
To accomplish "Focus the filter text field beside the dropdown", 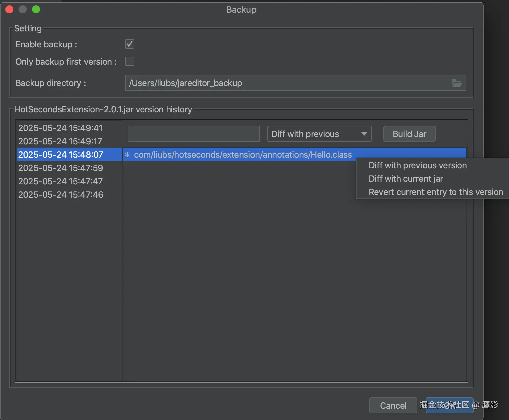I will click(193, 134).
